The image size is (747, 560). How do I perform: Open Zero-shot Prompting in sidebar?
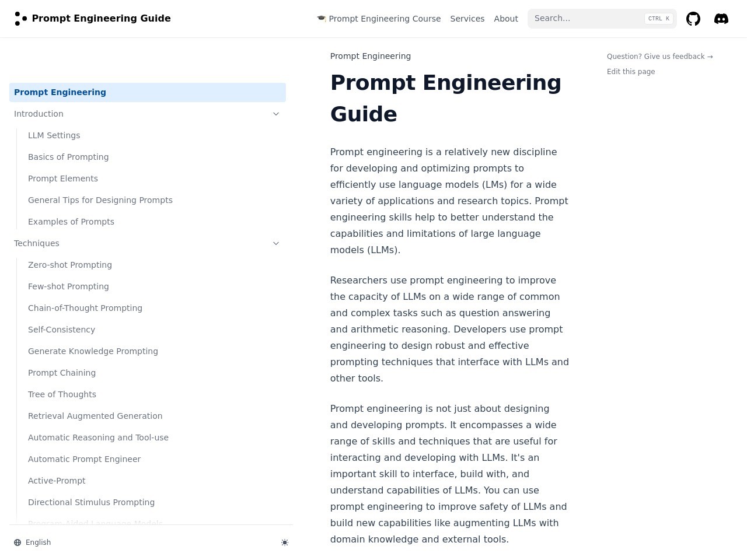click(x=70, y=265)
